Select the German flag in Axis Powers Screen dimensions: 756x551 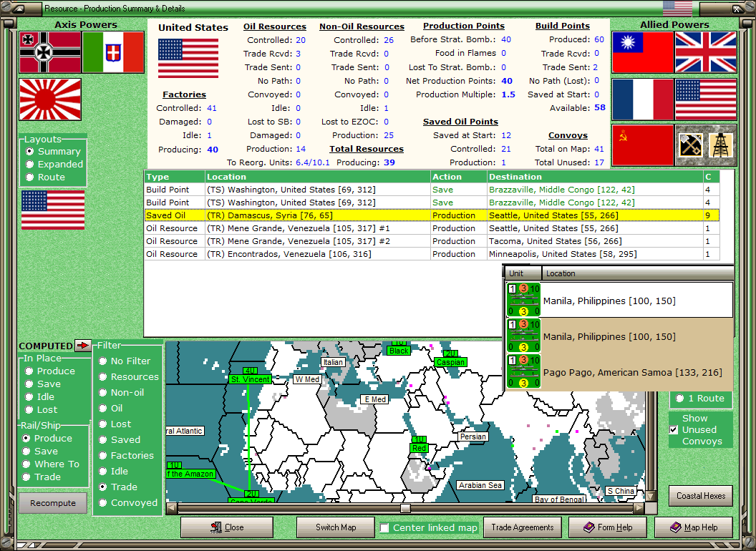tap(50, 52)
